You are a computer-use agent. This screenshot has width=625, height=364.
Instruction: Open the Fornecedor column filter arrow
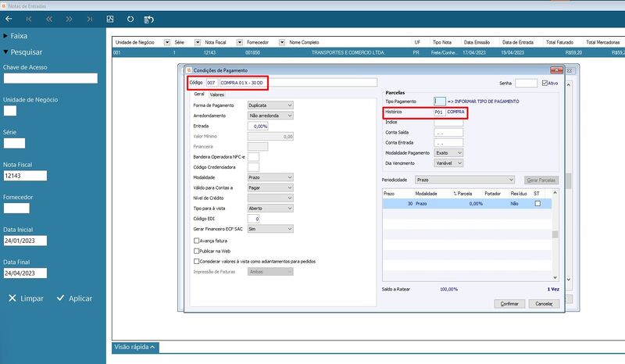point(282,42)
